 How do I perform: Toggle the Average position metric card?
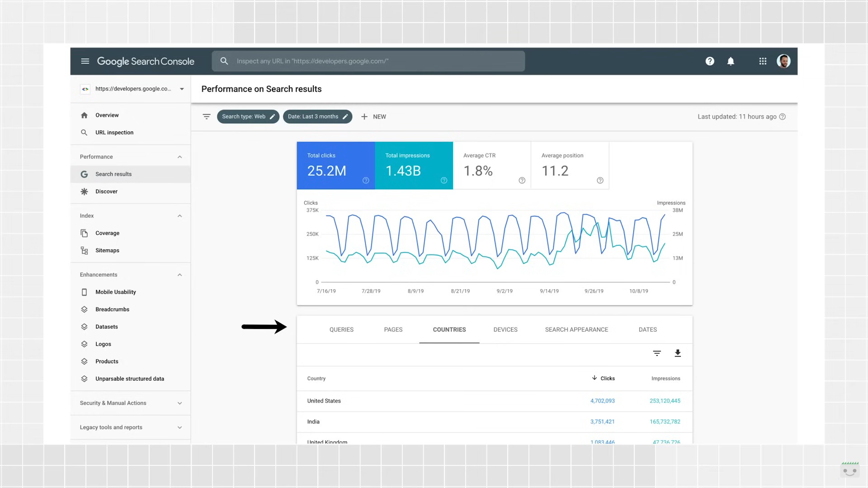(570, 165)
